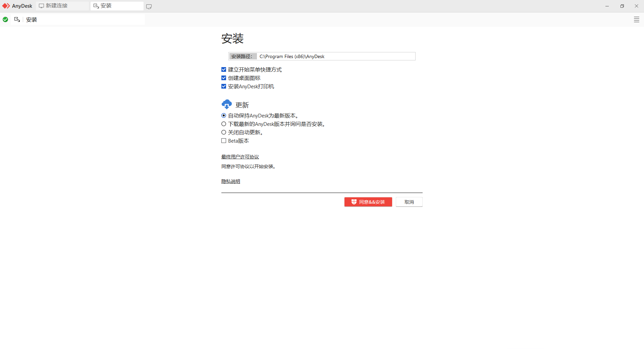The height and width of the screenshot is (349, 644).
Task: Click the green connection status checkmark
Action: tap(5, 19)
